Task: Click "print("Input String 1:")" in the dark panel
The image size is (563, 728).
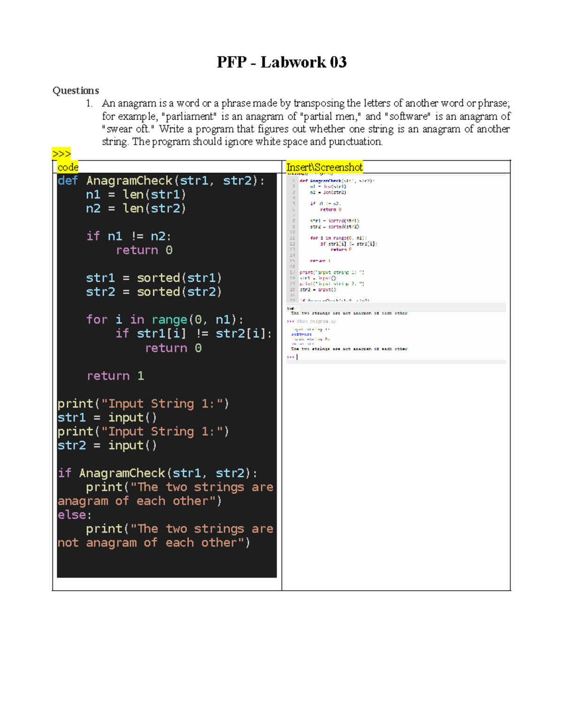Action: click(x=144, y=403)
